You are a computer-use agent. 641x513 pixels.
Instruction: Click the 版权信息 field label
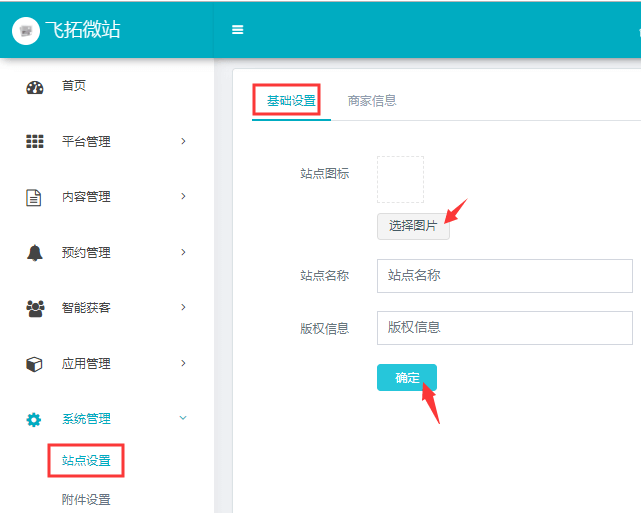point(325,329)
